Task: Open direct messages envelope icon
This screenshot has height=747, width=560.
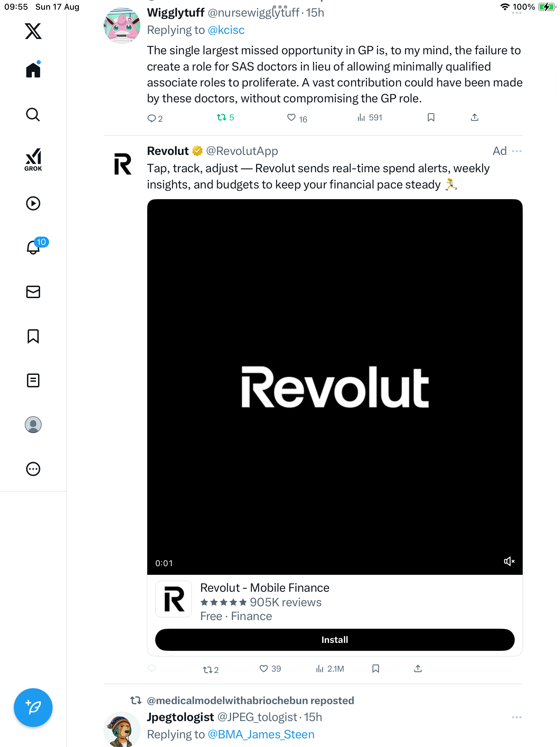Action: pos(33,292)
